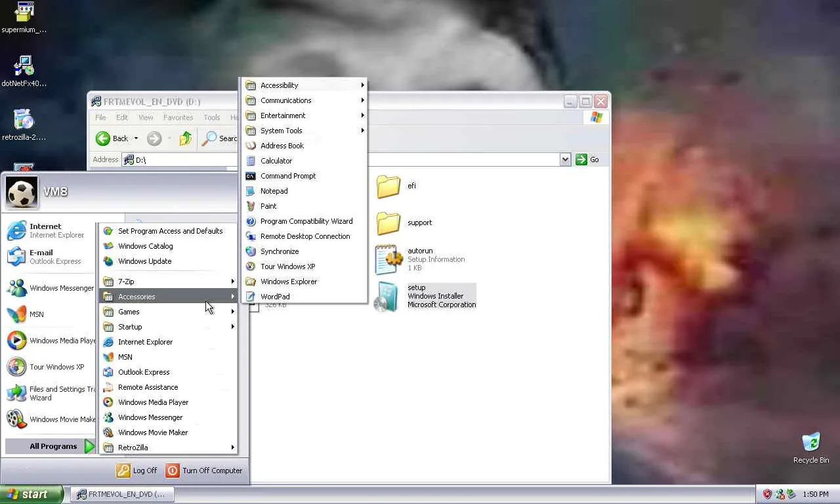Click the Address Book icon

(x=251, y=146)
